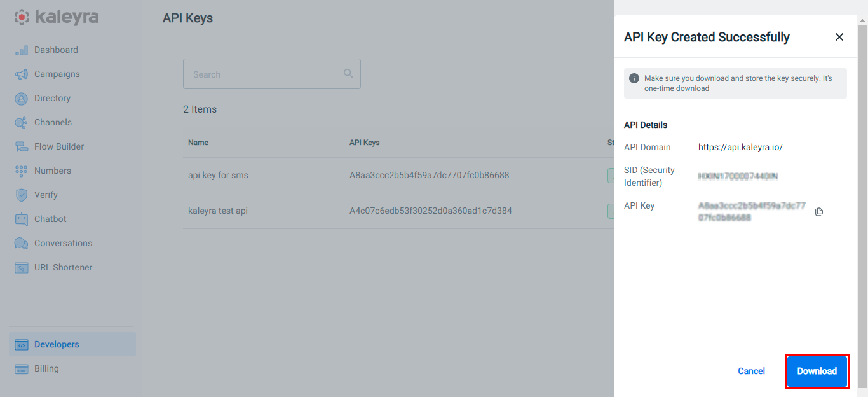Click the '2 Items' count label
868x397 pixels.
(x=200, y=109)
